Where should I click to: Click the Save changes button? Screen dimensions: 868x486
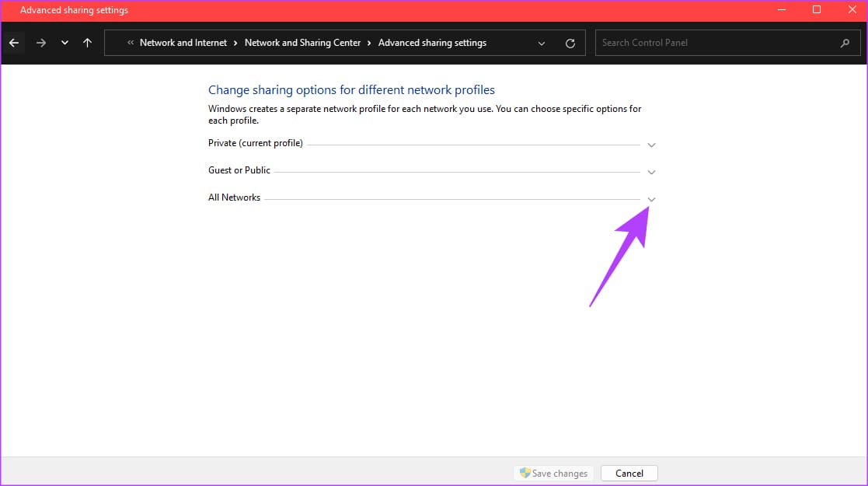553,474
